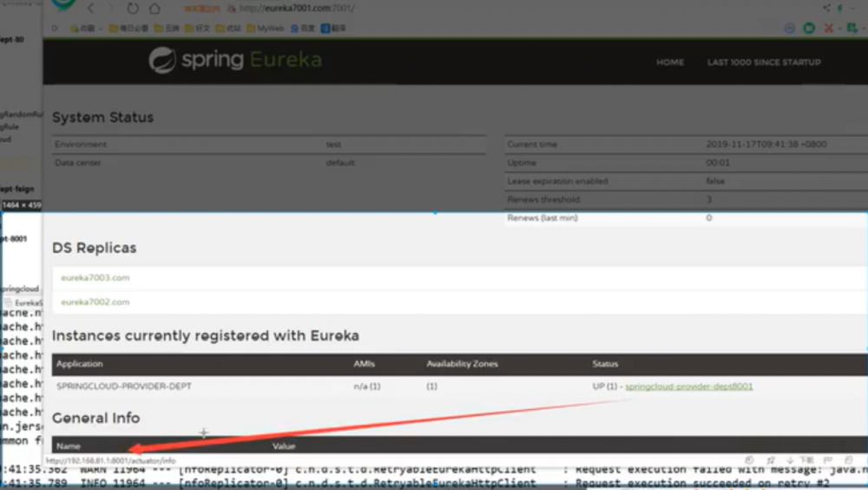Open the springcloud-provider-dept8001 instance link
The height and width of the screenshot is (490, 868).
tap(688, 386)
